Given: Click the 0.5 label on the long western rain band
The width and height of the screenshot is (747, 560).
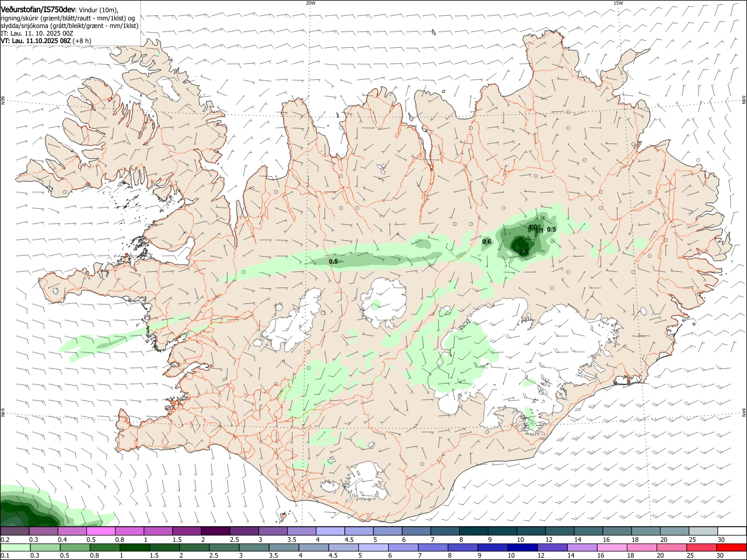Looking at the screenshot, I should point(333,261).
